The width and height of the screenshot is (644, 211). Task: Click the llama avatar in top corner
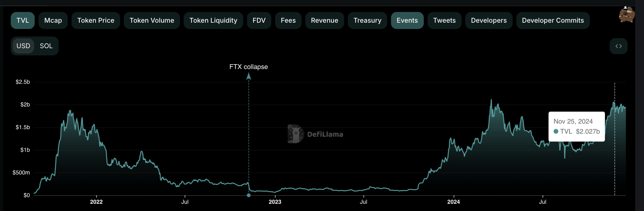[627, 14]
